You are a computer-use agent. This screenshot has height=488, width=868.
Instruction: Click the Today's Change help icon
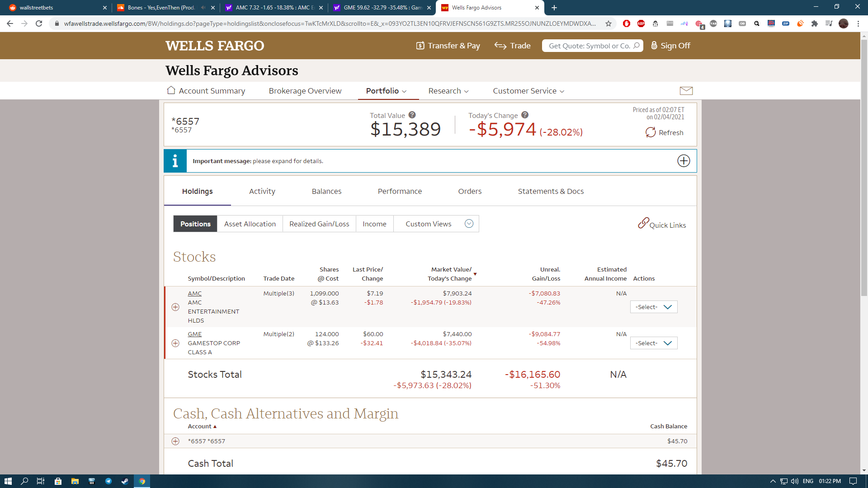click(524, 115)
